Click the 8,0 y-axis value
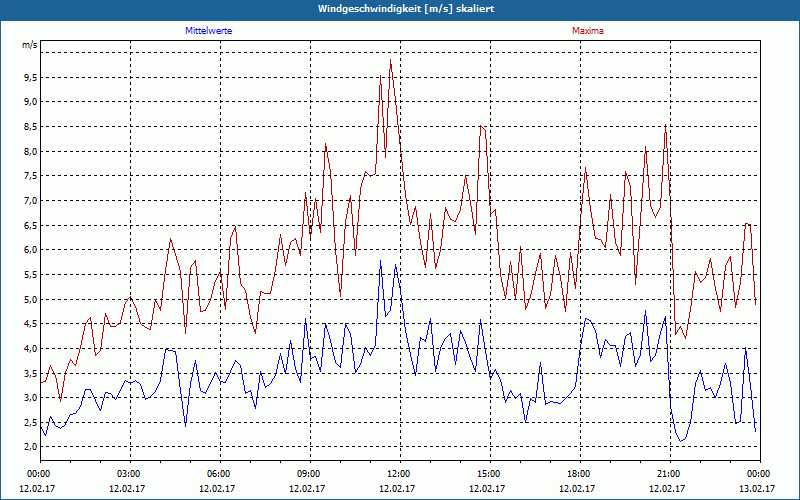800x500 pixels. [30, 151]
